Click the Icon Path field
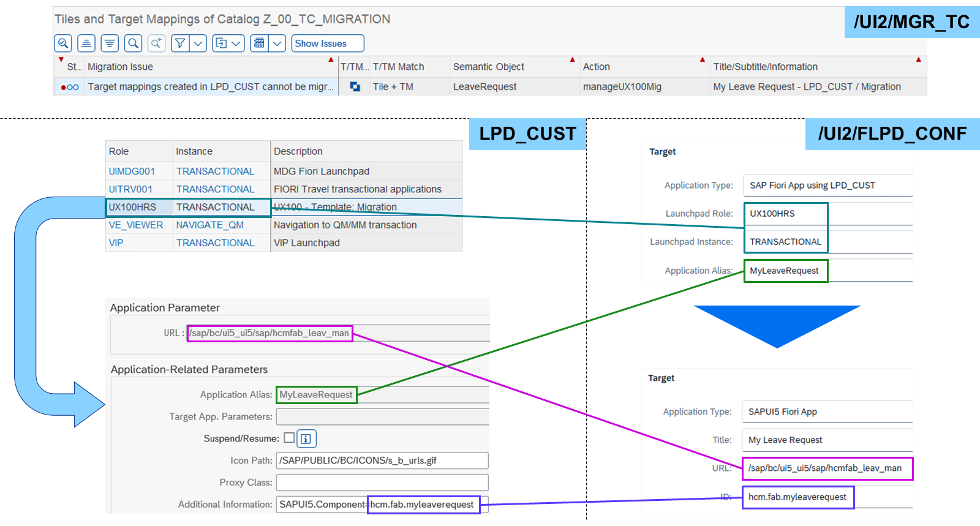 tap(382, 460)
